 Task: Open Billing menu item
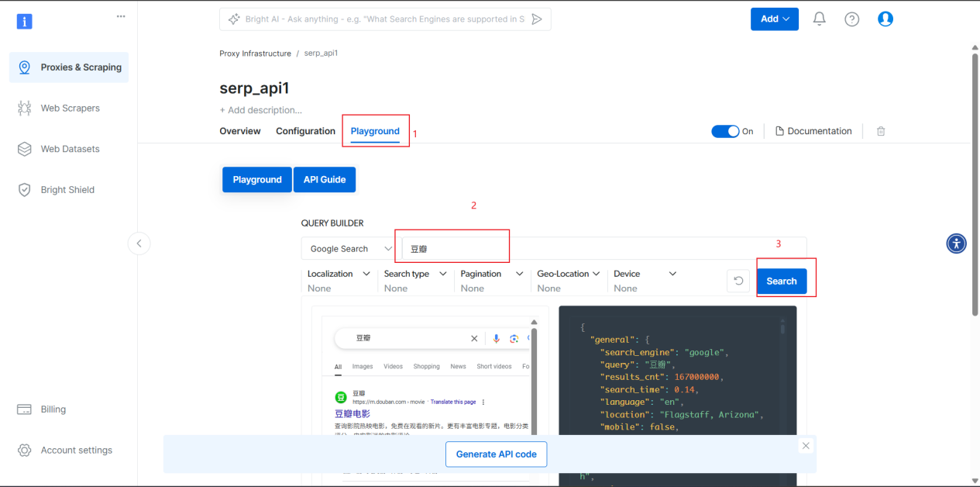pos(69,409)
